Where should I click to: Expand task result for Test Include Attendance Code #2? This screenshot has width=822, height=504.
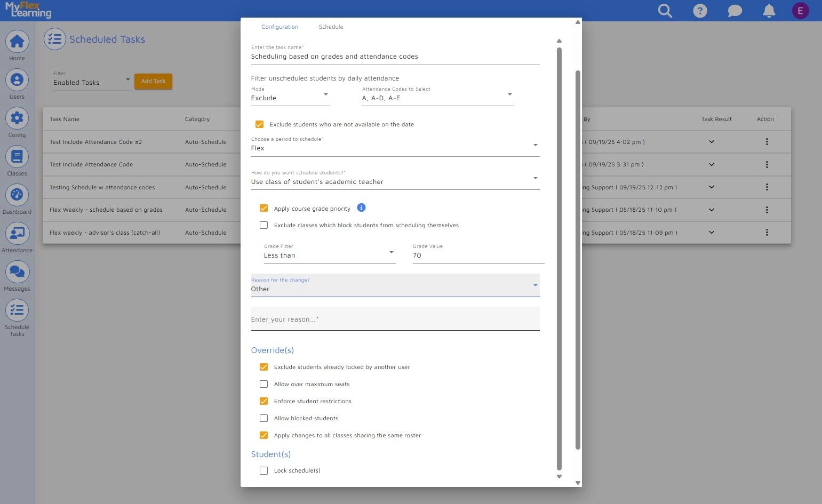click(x=711, y=142)
